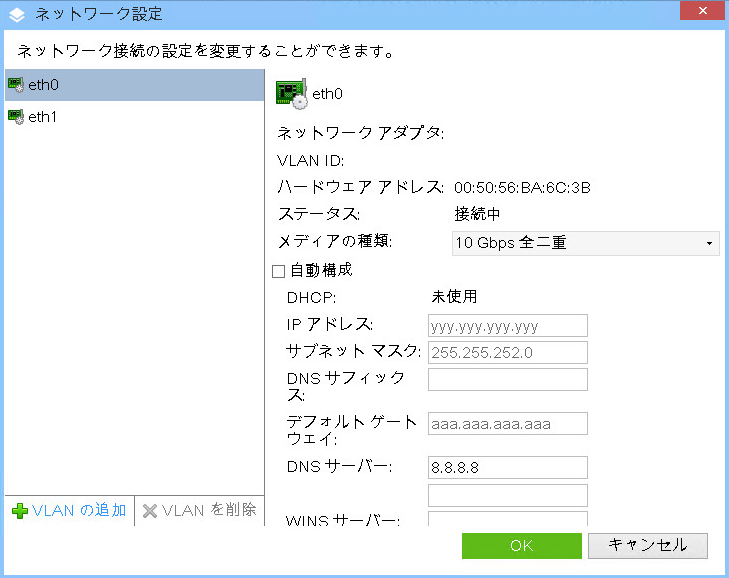Image resolution: width=729 pixels, height=578 pixels.
Task: Click the デフォルト ゲートウェイ input field
Action: pyautogui.click(x=507, y=424)
